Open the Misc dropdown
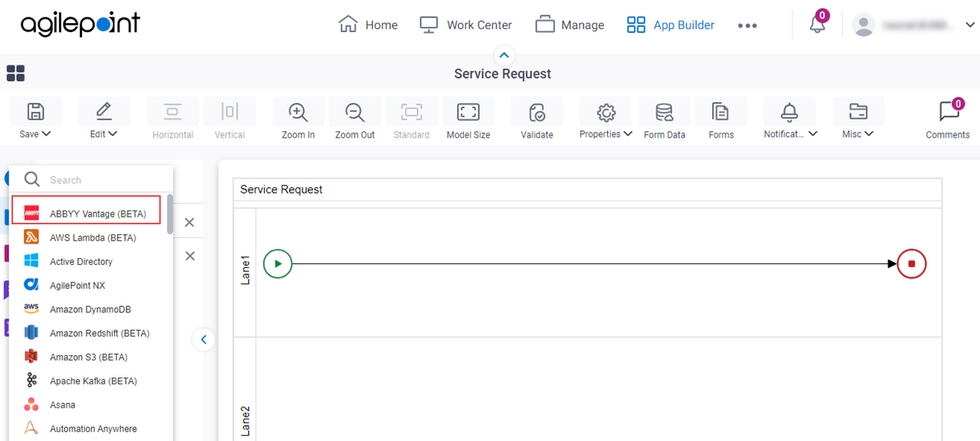 point(857,119)
